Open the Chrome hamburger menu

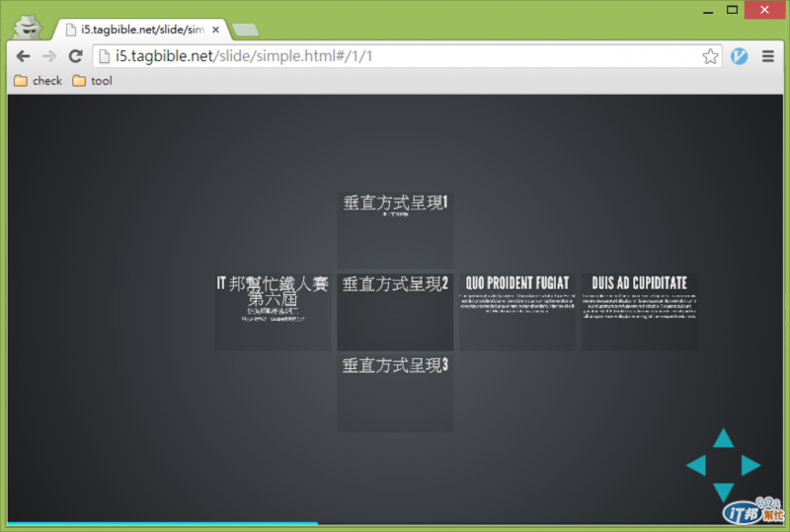tap(768, 56)
